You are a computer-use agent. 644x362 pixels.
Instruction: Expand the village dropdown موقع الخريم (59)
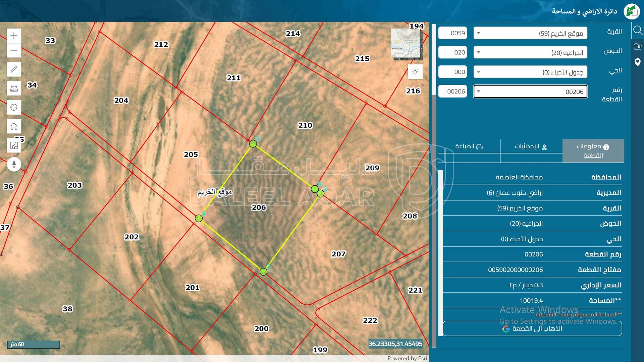[x=530, y=33]
